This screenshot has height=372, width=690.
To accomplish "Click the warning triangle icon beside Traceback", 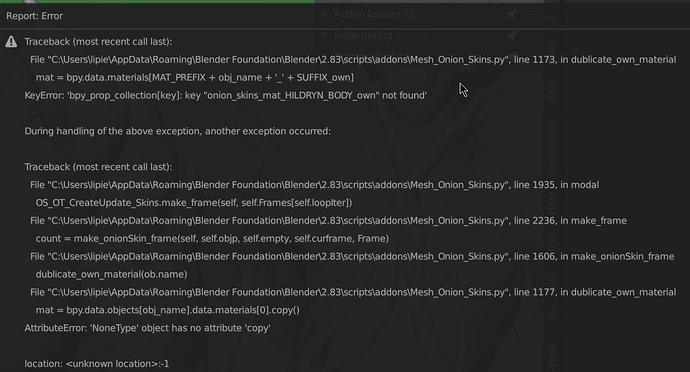I will (x=11, y=42).
